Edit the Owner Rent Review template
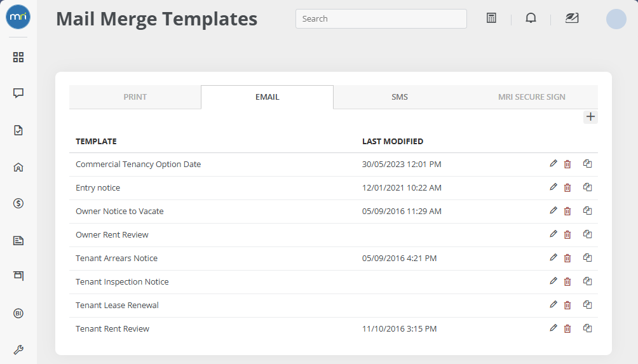Image resolution: width=638 pixels, height=364 pixels. click(553, 234)
